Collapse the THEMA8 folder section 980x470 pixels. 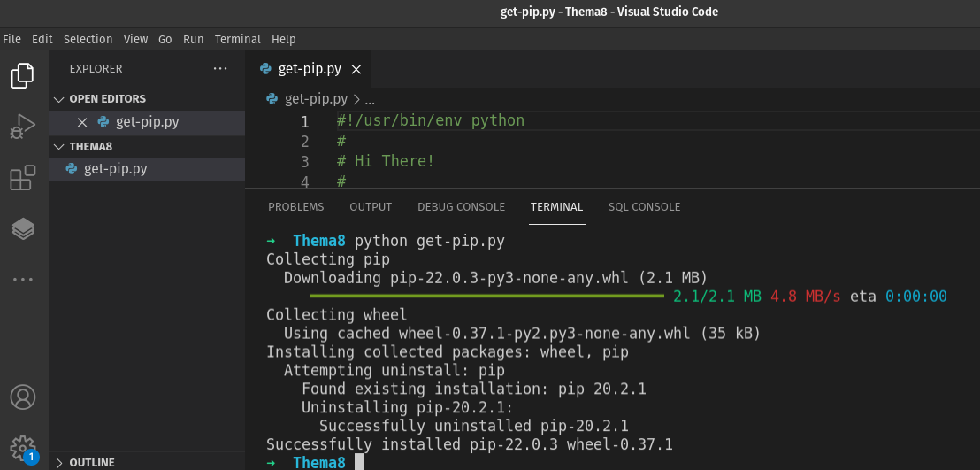point(59,146)
